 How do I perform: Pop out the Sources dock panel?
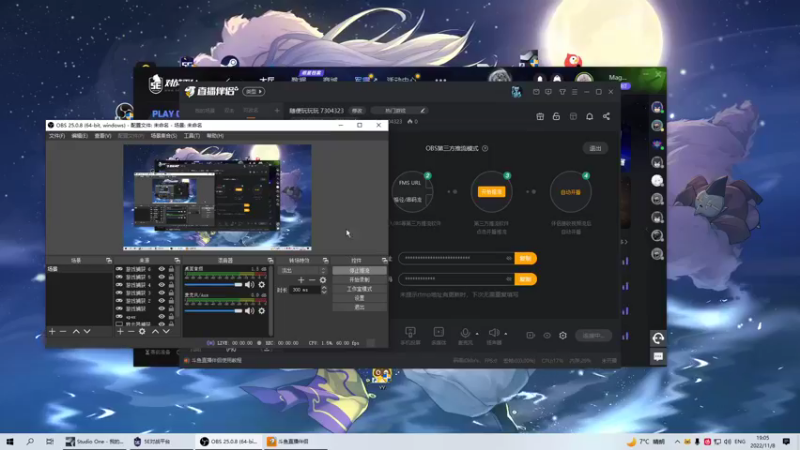coord(177,261)
